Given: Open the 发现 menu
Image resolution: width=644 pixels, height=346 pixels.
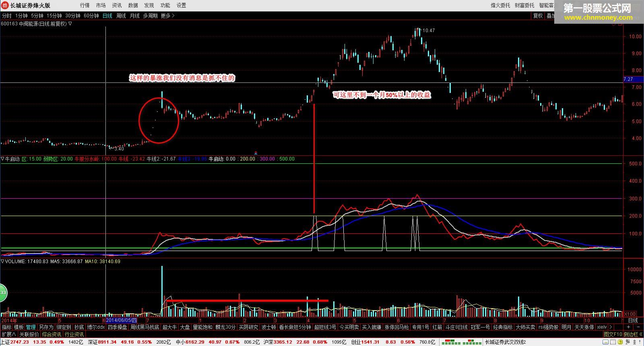Looking at the screenshot, I should click(x=149, y=5).
